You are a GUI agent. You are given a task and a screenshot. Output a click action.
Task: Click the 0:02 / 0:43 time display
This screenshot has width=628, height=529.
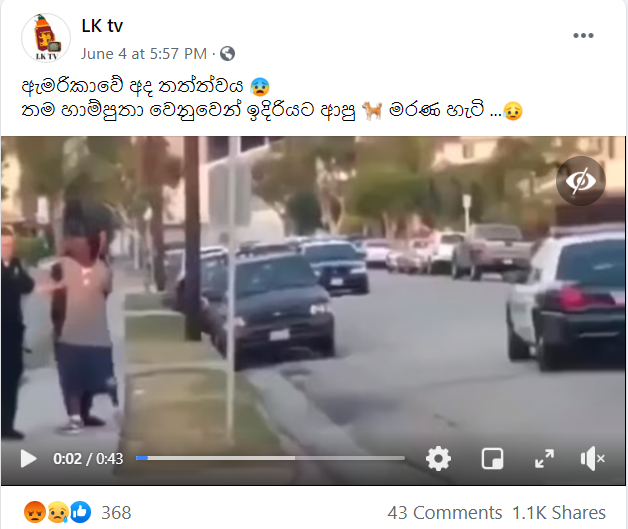[x=88, y=459]
